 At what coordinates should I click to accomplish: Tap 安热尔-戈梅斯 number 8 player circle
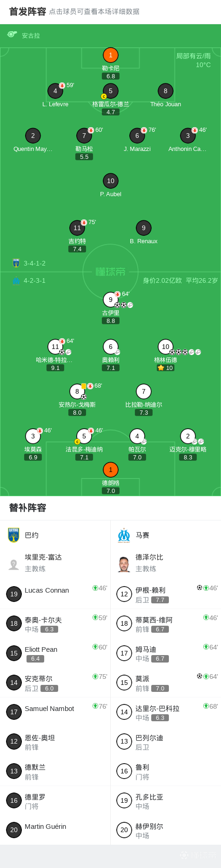[x=77, y=391]
